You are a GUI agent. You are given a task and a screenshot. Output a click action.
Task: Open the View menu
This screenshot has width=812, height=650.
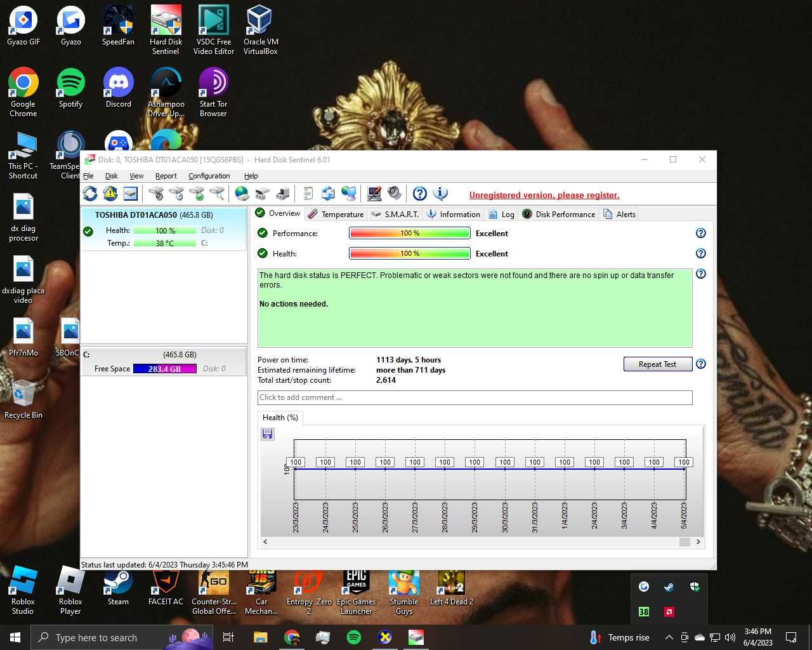tap(136, 176)
